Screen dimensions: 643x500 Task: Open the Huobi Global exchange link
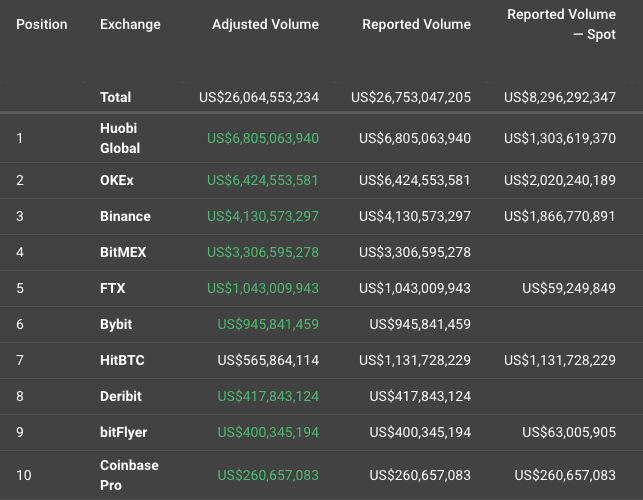(x=120, y=138)
